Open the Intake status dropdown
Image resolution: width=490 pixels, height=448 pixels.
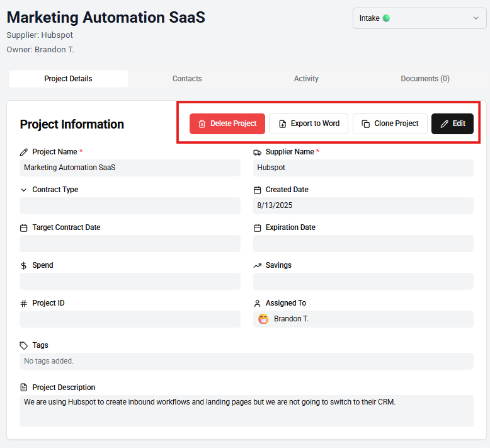419,18
